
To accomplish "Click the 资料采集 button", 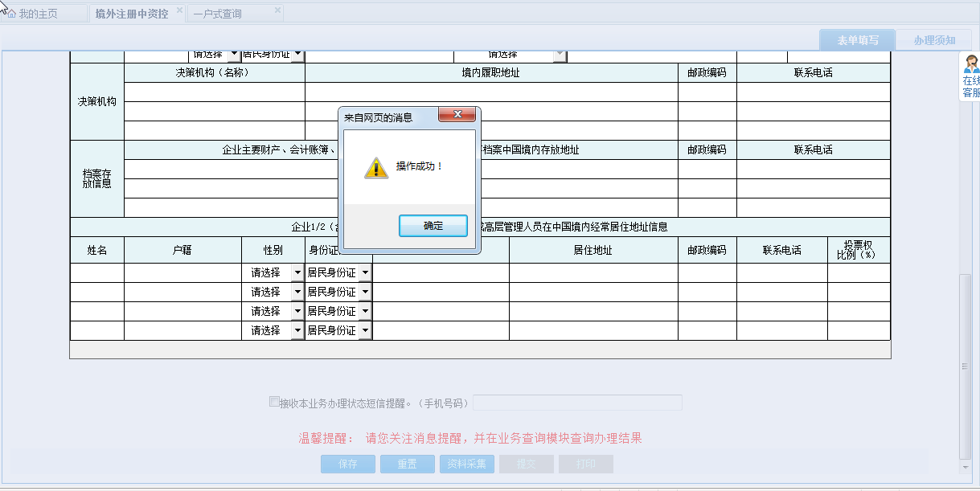I will [x=466, y=464].
